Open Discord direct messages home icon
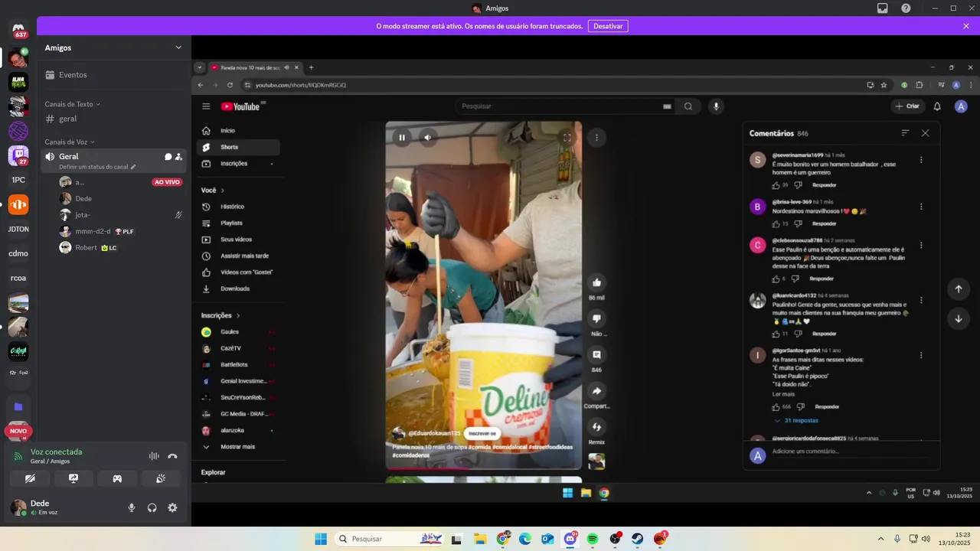This screenshot has height=551, width=980. pos(18,29)
